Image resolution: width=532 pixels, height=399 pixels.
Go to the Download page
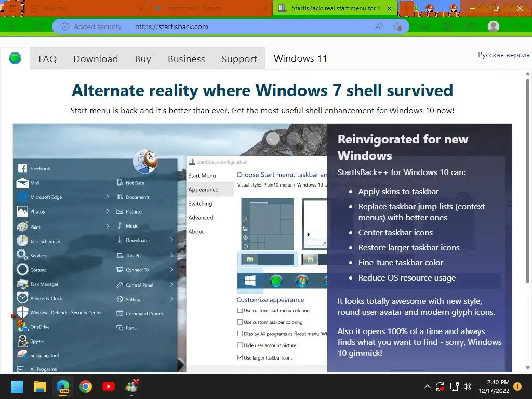click(x=96, y=59)
